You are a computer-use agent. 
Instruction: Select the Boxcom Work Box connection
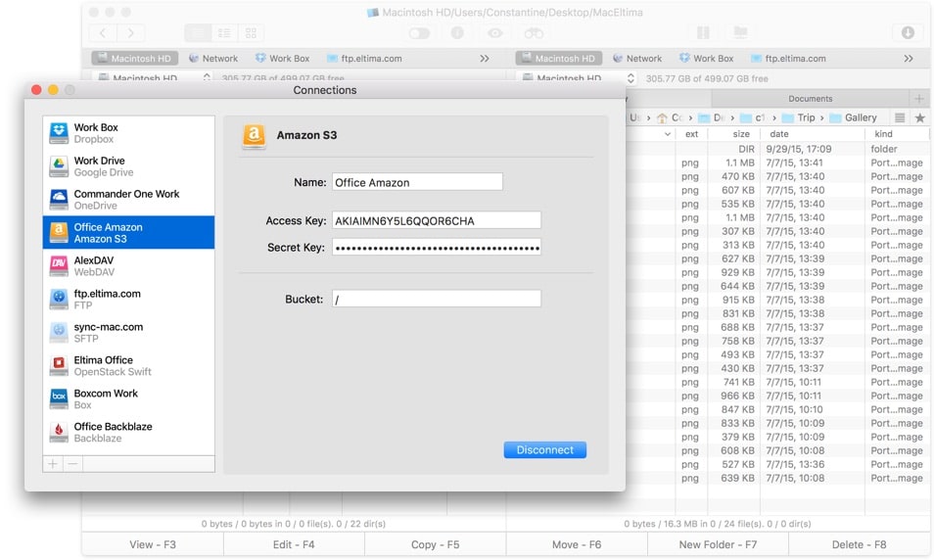pyautogui.click(x=128, y=399)
